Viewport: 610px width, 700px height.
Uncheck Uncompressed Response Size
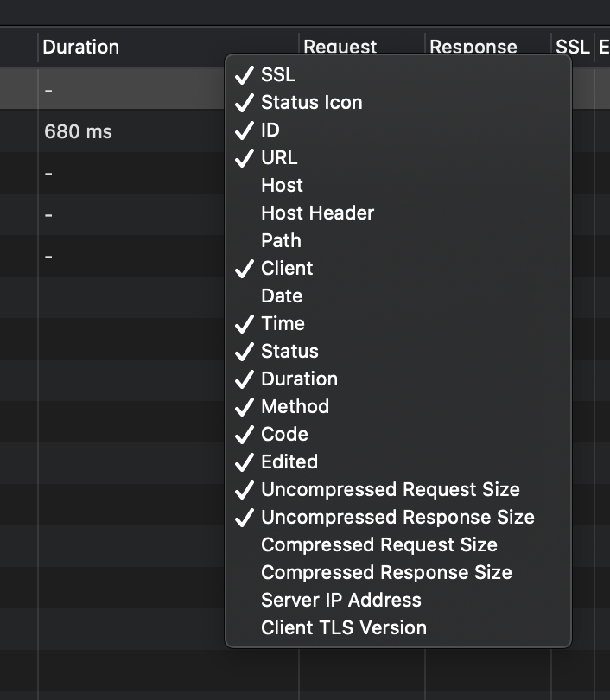pos(398,518)
